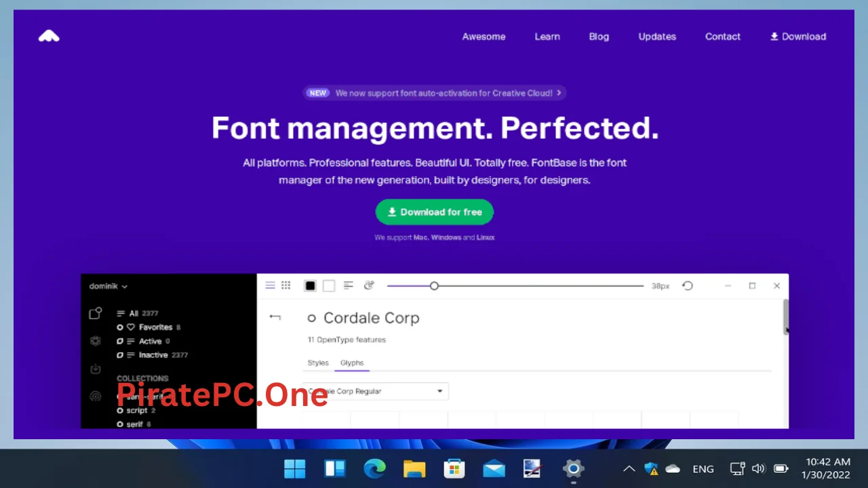The height and width of the screenshot is (488, 868).
Task: Click the text alignment icon
Action: coord(349,285)
